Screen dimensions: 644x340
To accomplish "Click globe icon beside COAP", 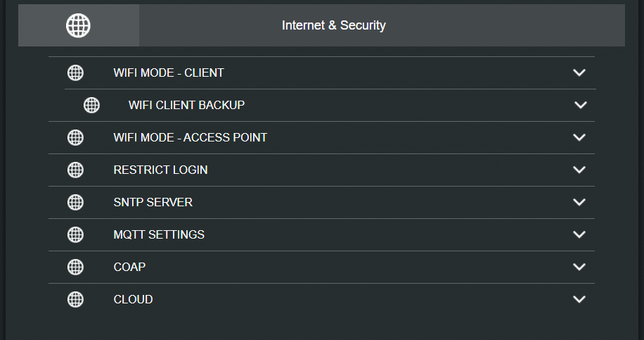I will coord(75,267).
